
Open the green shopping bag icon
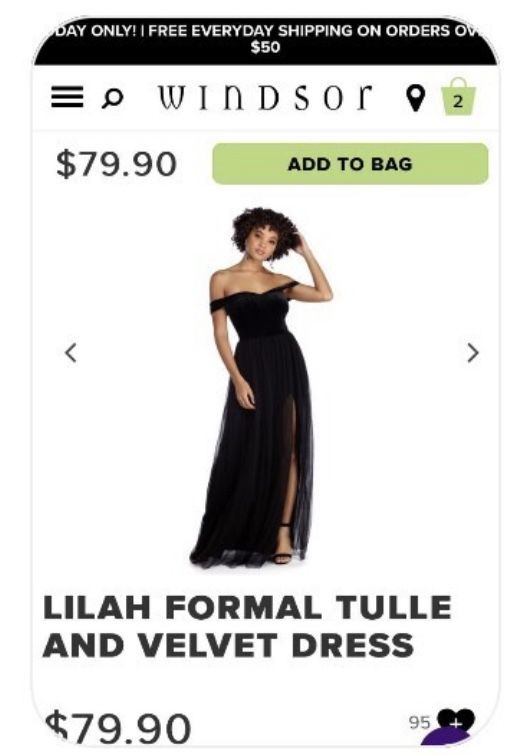point(458,97)
